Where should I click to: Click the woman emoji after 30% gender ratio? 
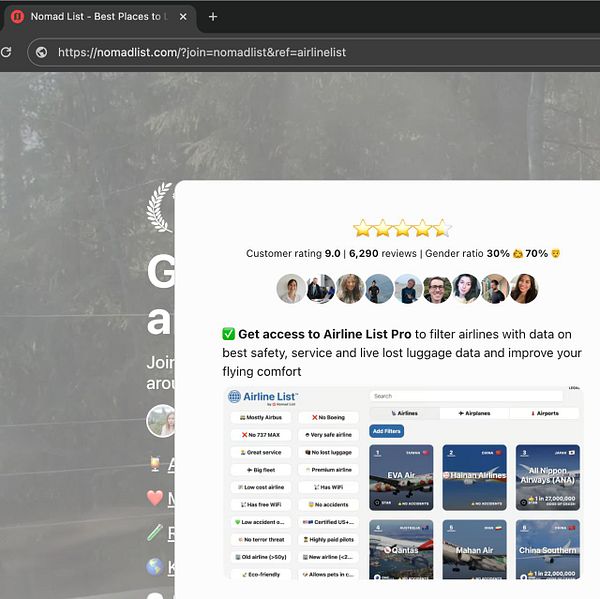pyautogui.click(x=517, y=253)
